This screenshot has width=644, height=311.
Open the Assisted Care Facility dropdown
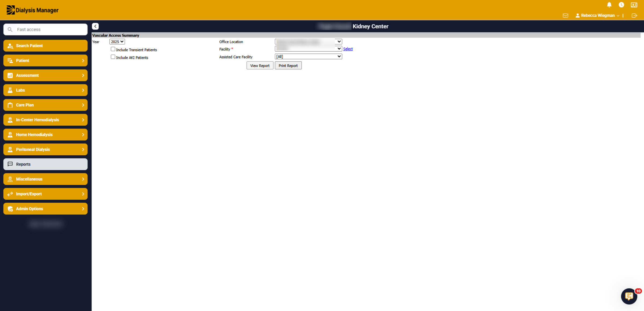(308, 56)
